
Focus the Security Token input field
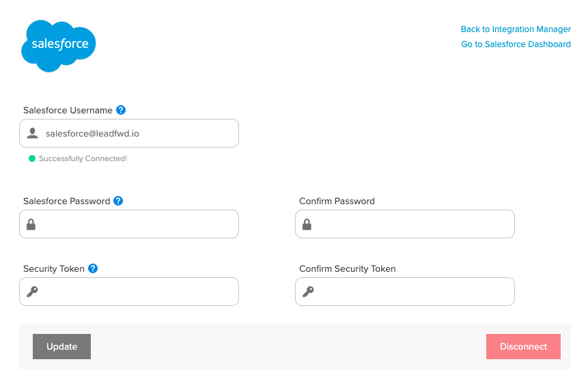129,292
